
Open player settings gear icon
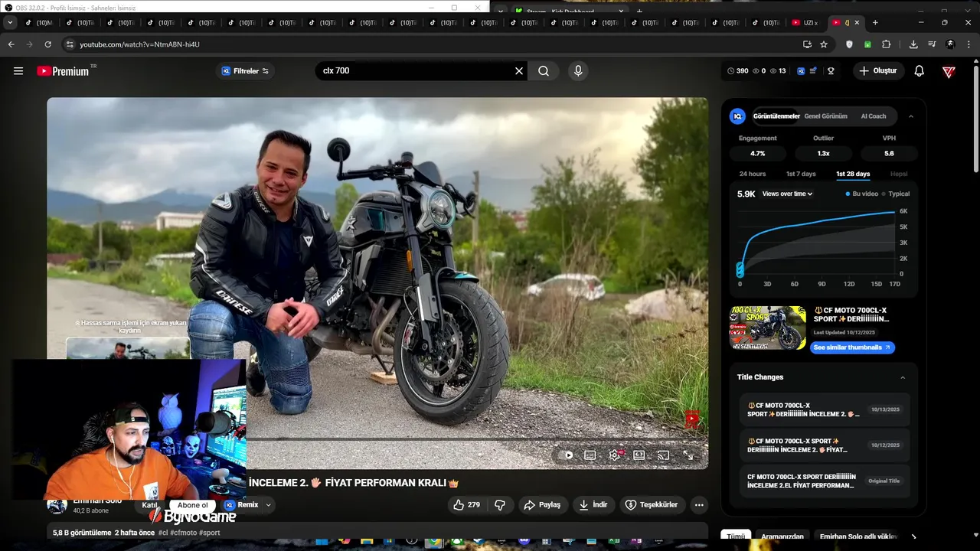tap(615, 455)
